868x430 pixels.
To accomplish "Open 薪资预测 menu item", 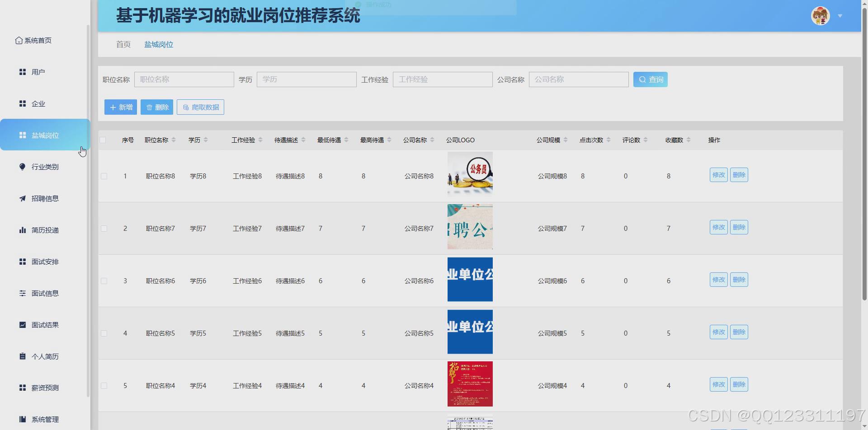I will pyautogui.click(x=44, y=388).
